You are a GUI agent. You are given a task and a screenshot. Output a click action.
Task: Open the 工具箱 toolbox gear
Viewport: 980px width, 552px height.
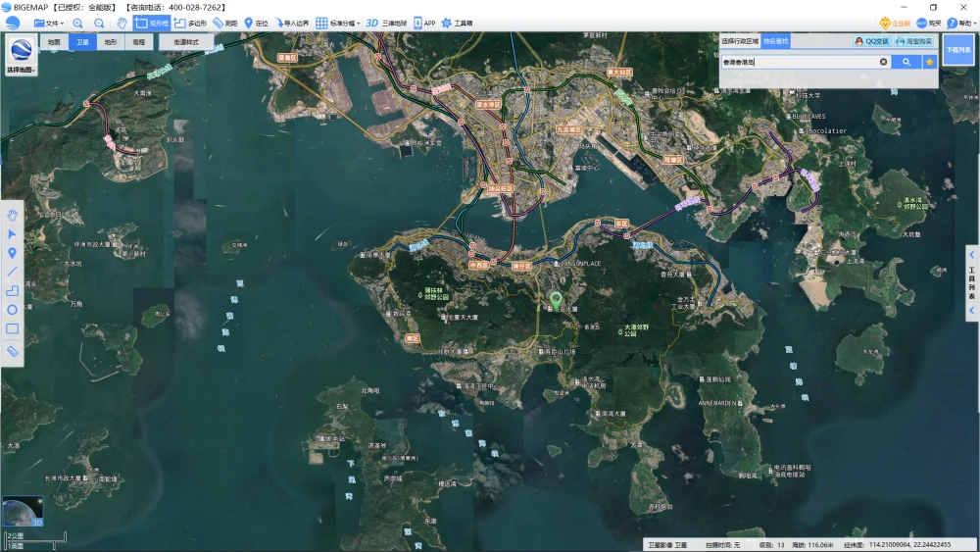(x=457, y=24)
